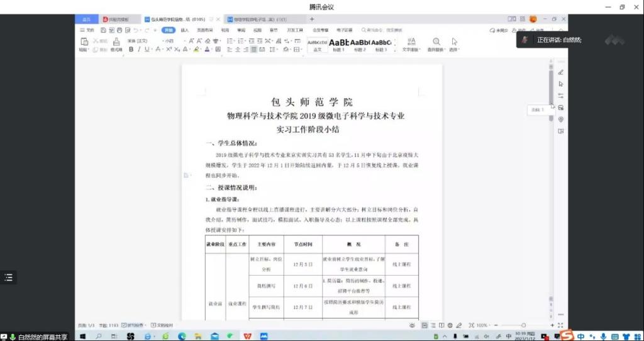Apply the 标题 1 heading style
This screenshot has height=341, width=644.
point(338,44)
